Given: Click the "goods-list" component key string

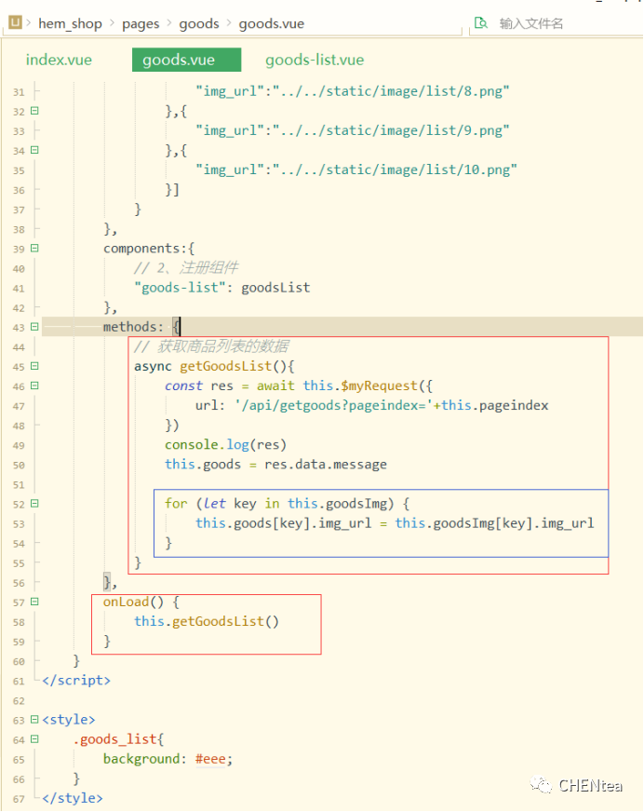Looking at the screenshot, I should 181,288.
